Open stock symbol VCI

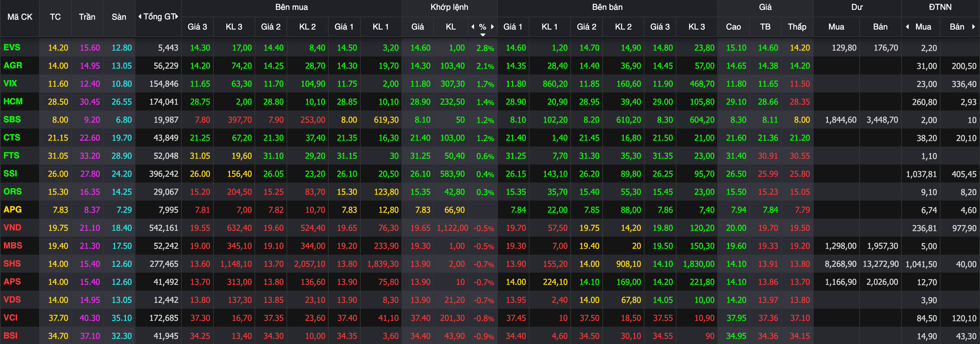[10, 317]
